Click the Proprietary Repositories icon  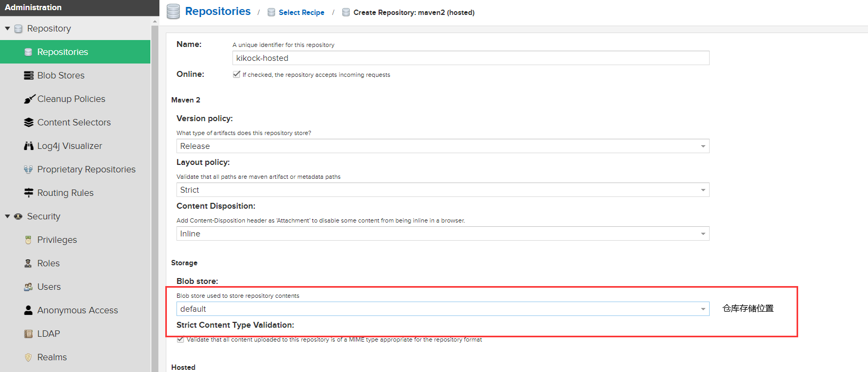[x=28, y=169]
